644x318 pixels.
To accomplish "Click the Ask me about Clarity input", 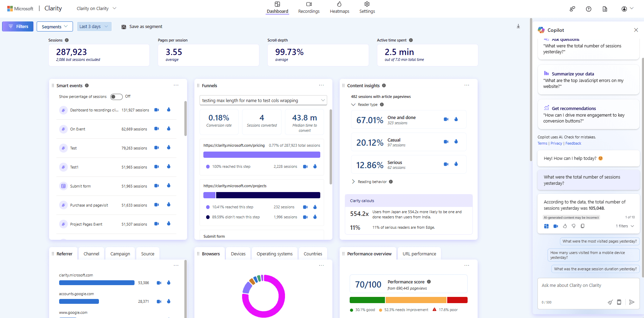I will (x=588, y=285).
